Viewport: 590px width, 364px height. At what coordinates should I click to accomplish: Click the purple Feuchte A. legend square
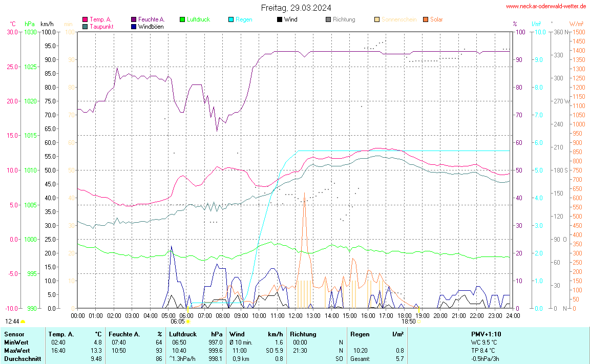(134, 19)
